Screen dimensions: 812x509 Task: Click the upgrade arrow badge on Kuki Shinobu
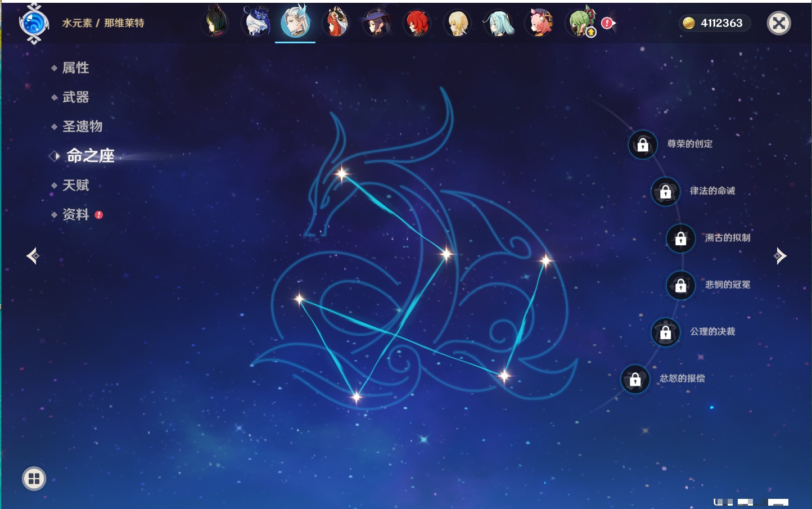(591, 33)
